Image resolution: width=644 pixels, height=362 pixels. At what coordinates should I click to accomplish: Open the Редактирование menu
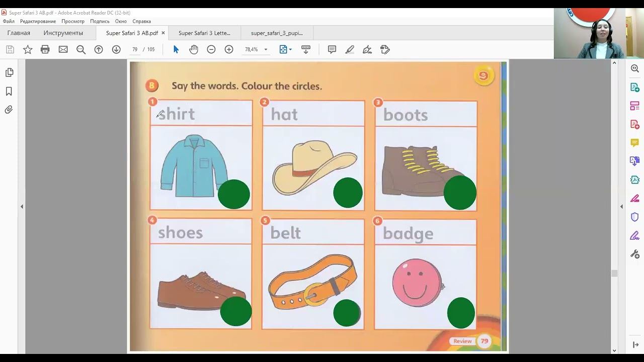coord(38,21)
